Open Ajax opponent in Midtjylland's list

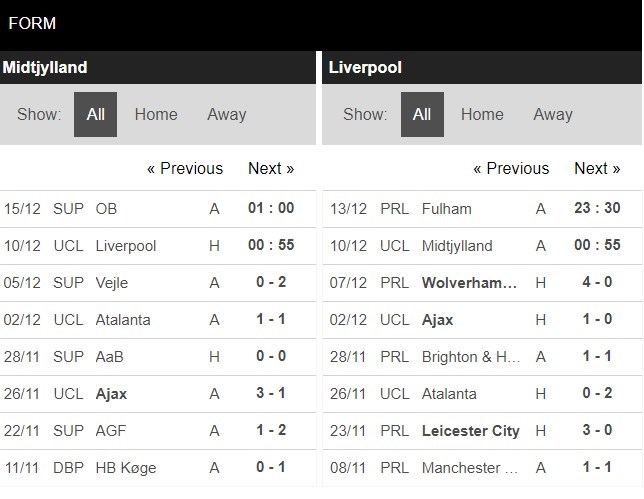111,394
